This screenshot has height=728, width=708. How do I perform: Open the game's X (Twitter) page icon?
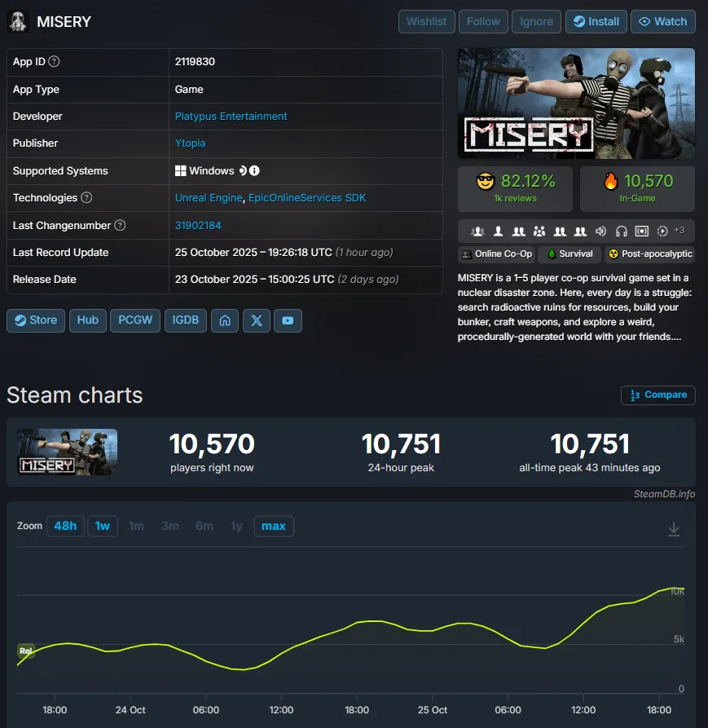(257, 320)
